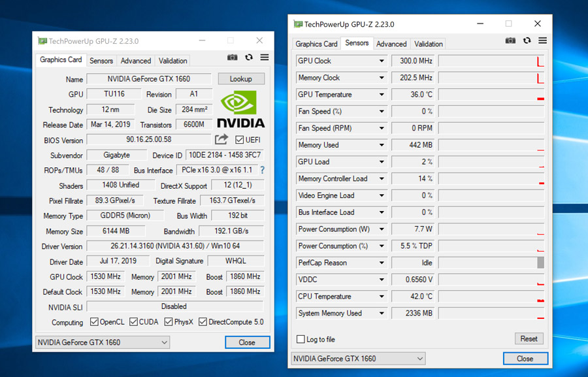
Task: Click the '192.1 GB/s' bandwidth value
Action: [231, 231]
